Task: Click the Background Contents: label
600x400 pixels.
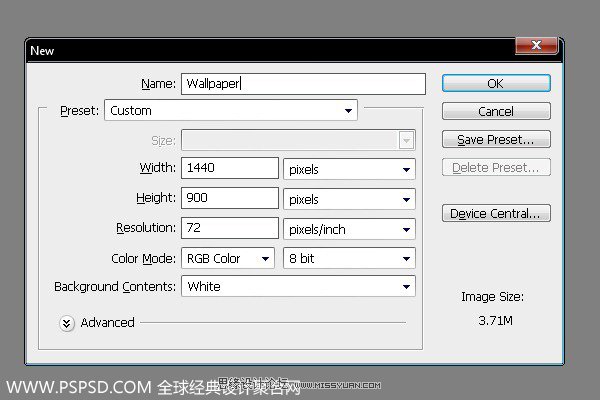Action: tap(115, 286)
